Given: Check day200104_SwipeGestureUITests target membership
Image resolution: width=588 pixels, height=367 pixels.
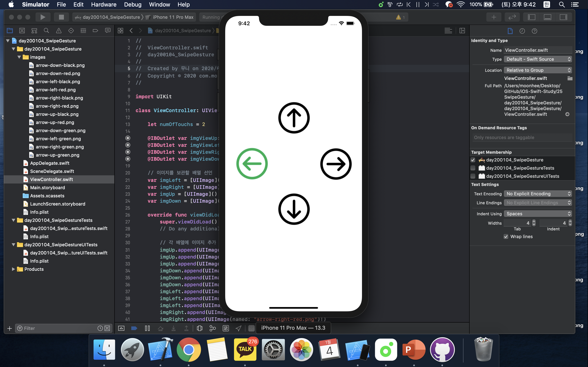Looking at the screenshot, I should (473, 176).
